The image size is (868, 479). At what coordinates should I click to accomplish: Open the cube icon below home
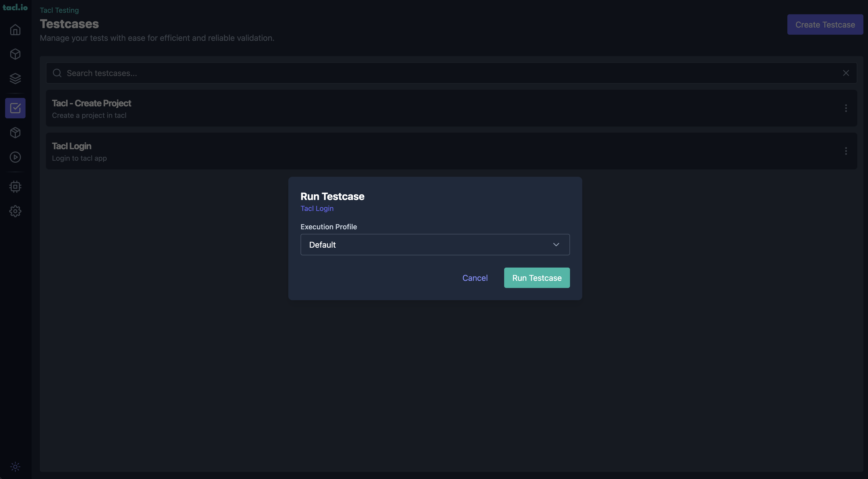point(15,54)
